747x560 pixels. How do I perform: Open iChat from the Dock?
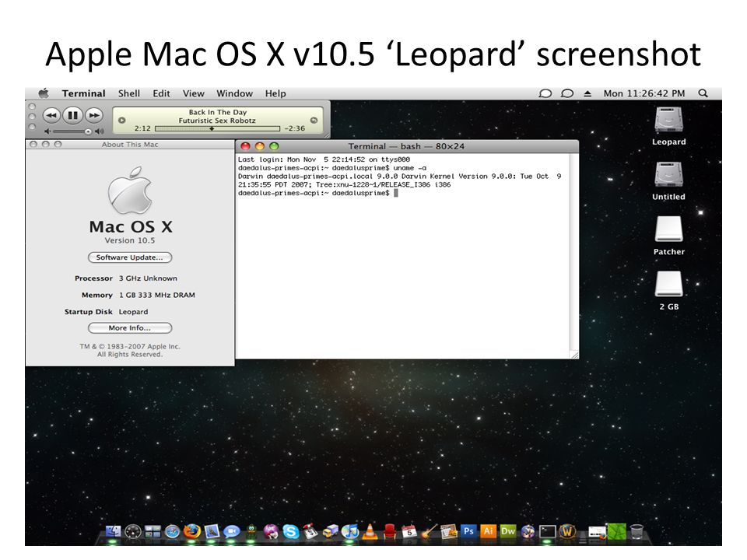point(232,531)
